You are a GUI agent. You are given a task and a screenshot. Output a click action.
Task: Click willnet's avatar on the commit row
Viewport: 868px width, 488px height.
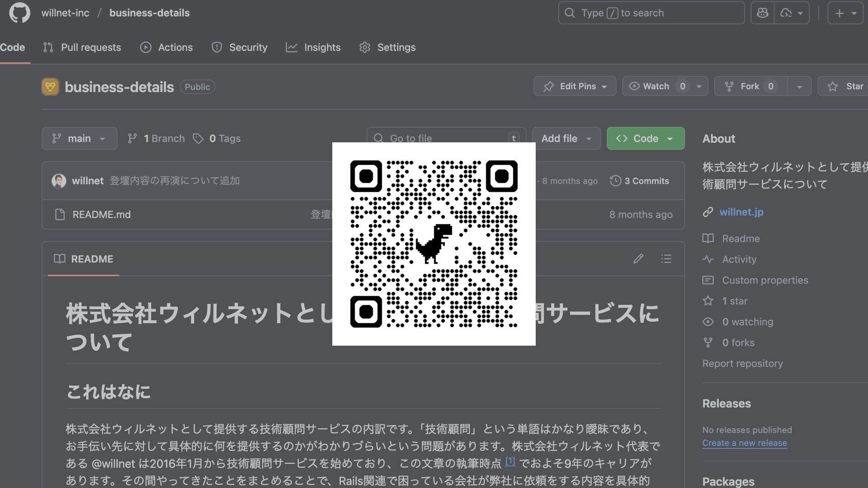tap(59, 181)
